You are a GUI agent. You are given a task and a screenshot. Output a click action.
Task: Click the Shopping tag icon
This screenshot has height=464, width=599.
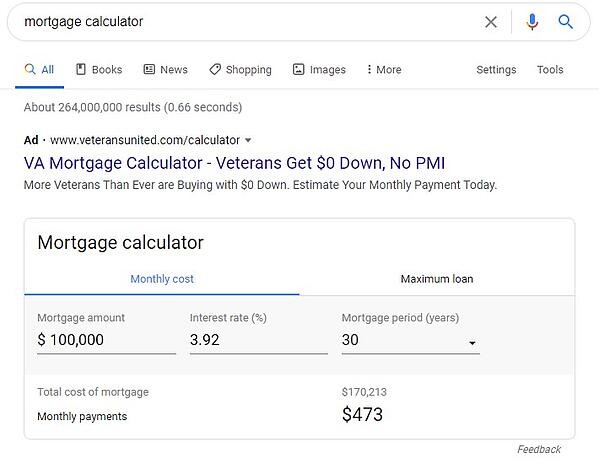point(215,69)
